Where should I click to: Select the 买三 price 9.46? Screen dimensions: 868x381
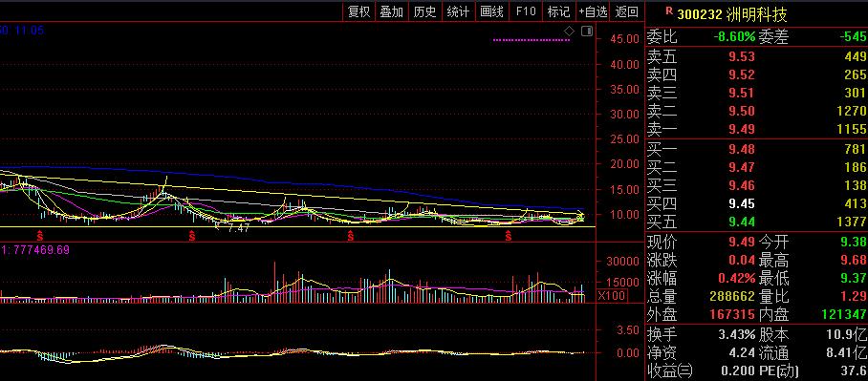[742, 185]
